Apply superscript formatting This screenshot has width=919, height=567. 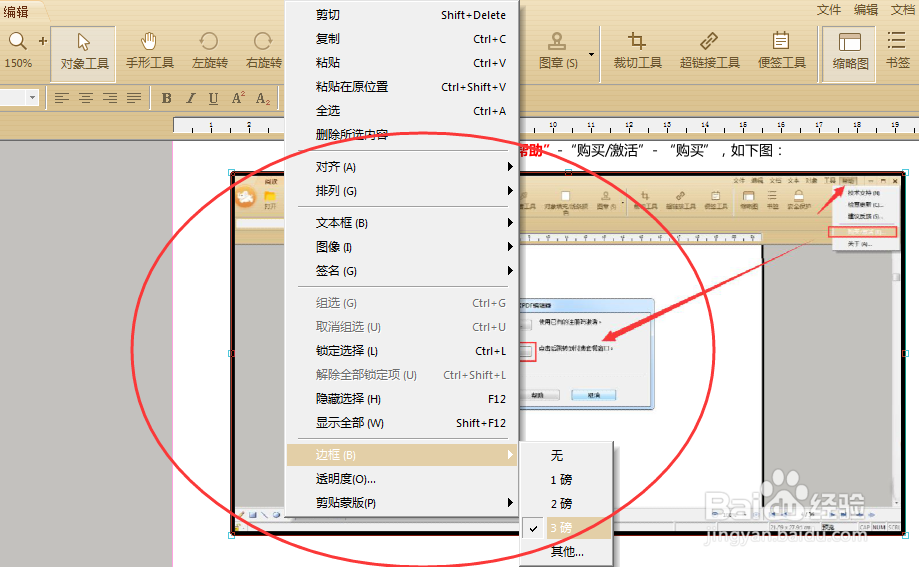point(238,98)
